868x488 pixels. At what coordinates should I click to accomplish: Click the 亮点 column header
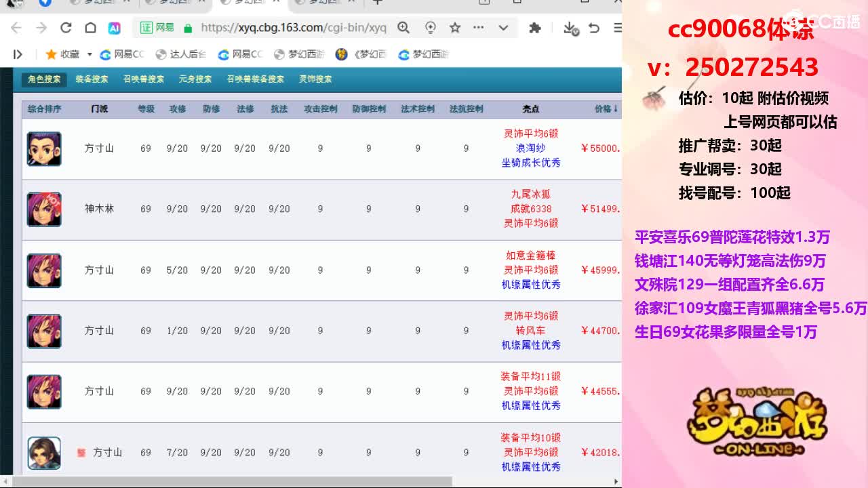[x=531, y=109]
